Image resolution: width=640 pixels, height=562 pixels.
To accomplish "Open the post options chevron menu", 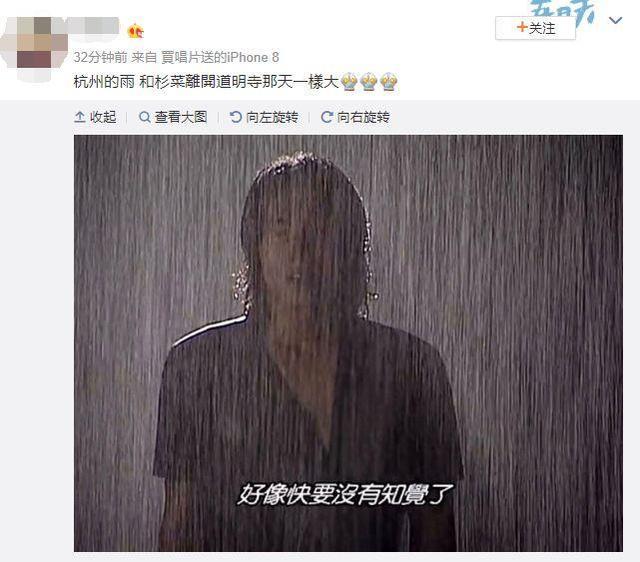I will pos(615,20).
